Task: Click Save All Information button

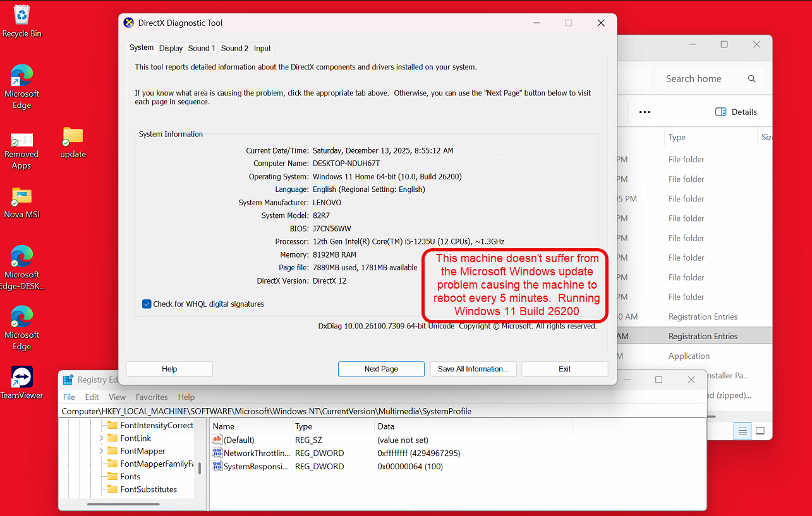Action: click(x=473, y=369)
